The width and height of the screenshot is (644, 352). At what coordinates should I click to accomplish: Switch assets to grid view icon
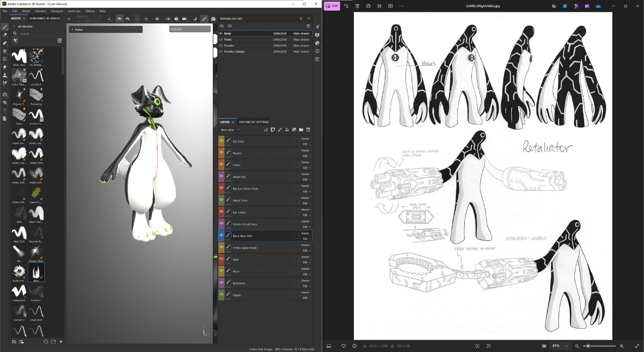point(60,41)
